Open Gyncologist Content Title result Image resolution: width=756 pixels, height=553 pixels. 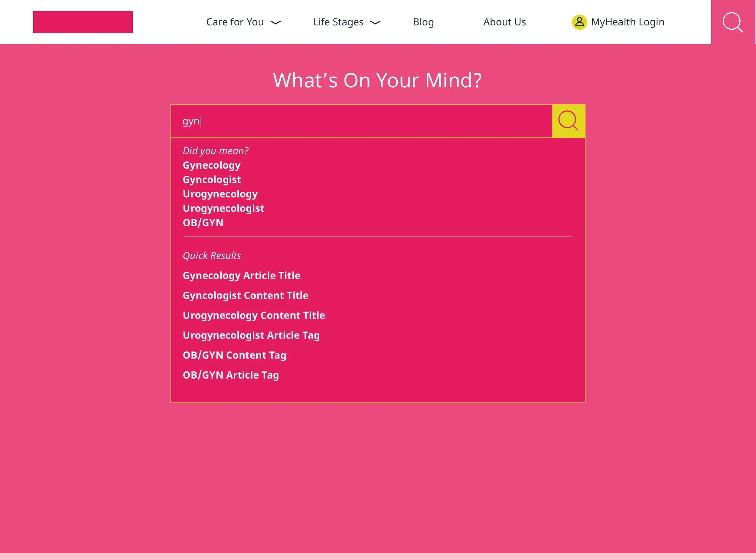tap(245, 295)
